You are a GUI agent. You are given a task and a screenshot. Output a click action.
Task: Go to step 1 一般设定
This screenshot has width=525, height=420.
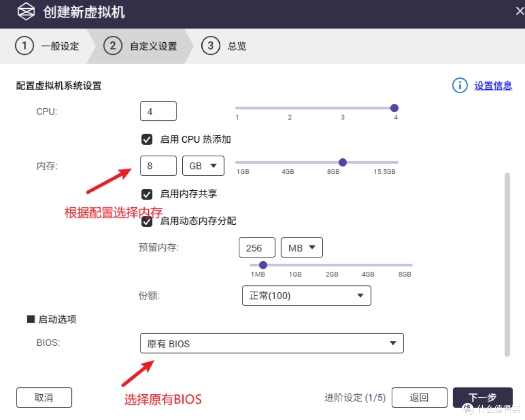pos(47,46)
